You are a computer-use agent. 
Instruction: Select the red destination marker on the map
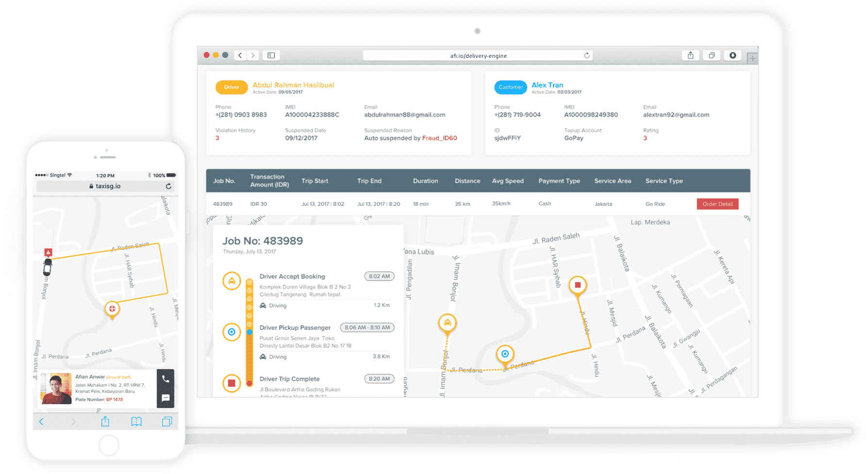pyautogui.click(x=577, y=286)
